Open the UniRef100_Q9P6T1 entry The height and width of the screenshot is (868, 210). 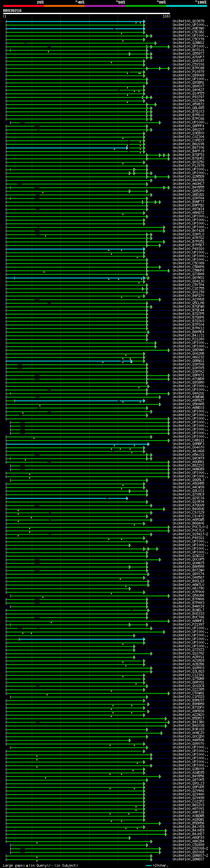click(188, 375)
